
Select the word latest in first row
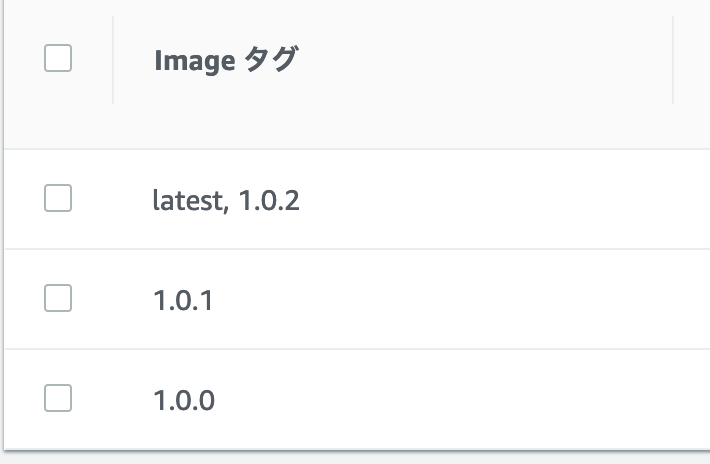point(186,201)
